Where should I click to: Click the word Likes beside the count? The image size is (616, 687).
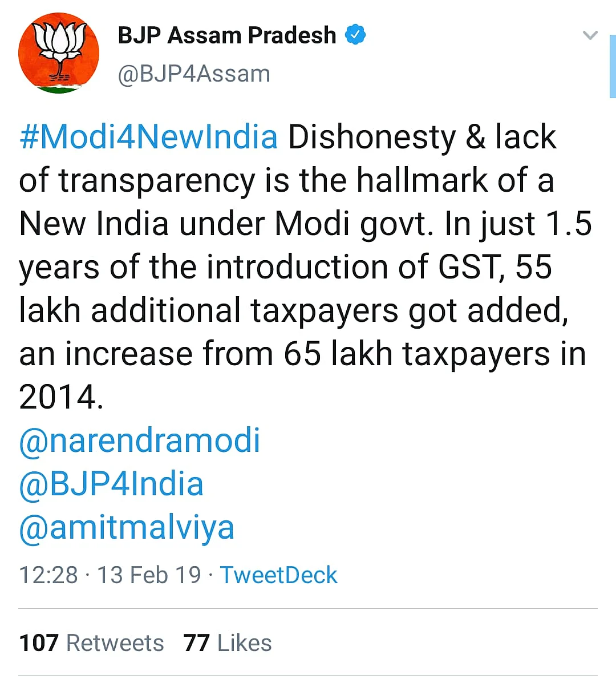(x=244, y=643)
